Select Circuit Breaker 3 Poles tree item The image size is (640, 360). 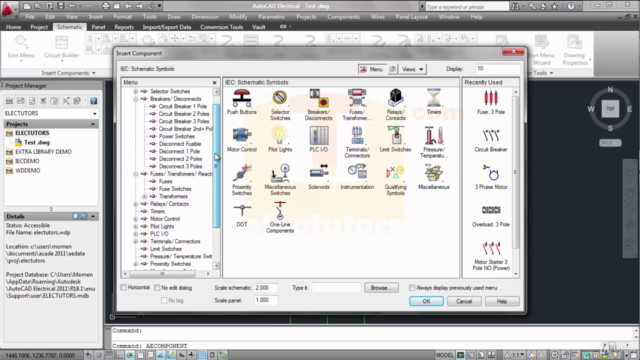point(184,121)
